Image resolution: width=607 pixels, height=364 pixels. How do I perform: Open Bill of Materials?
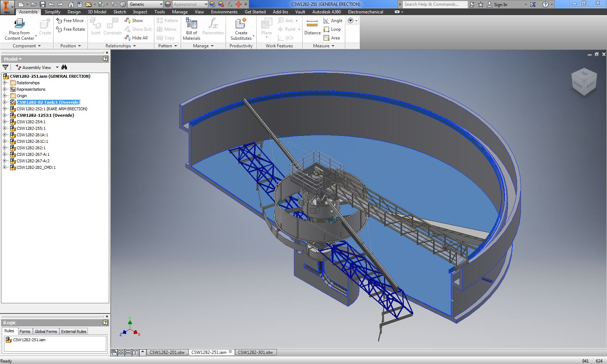coord(191,29)
